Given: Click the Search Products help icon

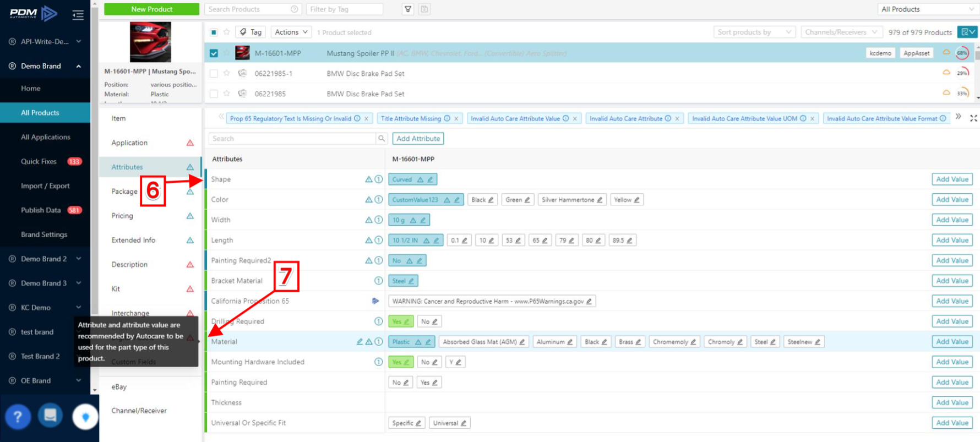Looking at the screenshot, I should click(x=295, y=9).
